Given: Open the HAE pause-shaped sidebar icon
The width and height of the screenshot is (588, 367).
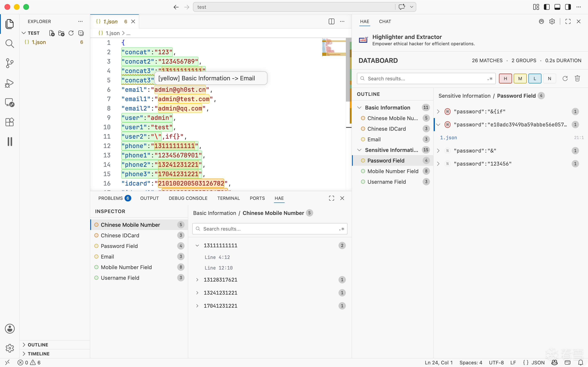Looking at the screenshot, I should [x=10, y=141].
